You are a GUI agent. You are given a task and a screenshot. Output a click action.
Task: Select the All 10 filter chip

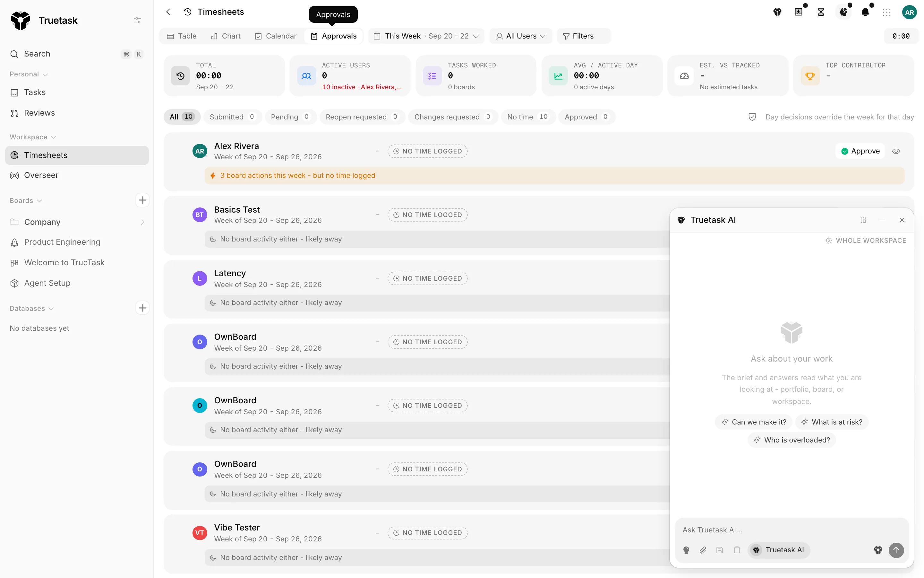pos(182,117)
